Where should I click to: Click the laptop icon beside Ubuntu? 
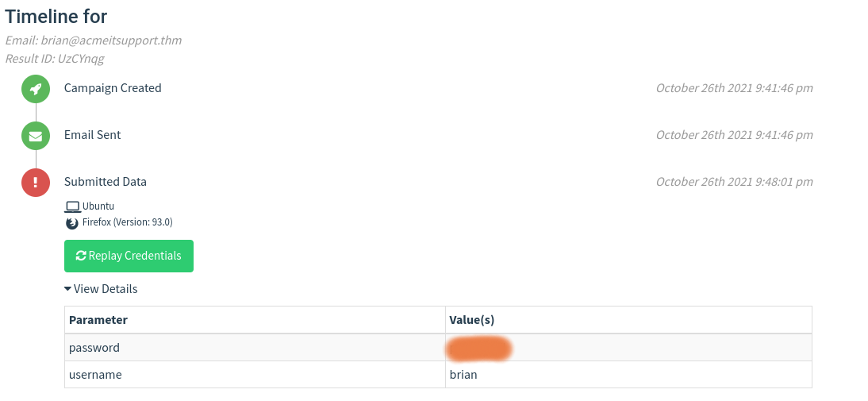pyautogui.click(x=72, y=206)
